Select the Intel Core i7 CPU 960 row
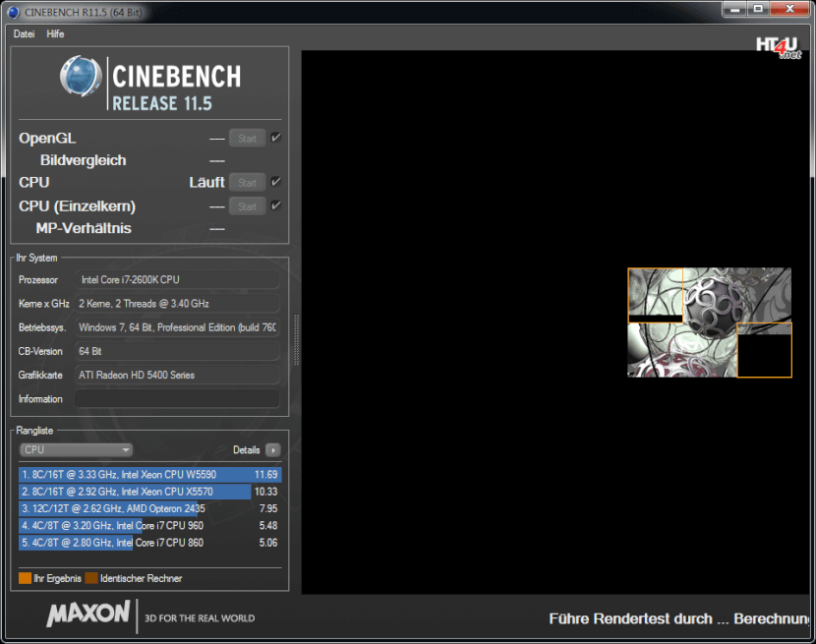The image size is (816, 644). [x=149, y=526]
